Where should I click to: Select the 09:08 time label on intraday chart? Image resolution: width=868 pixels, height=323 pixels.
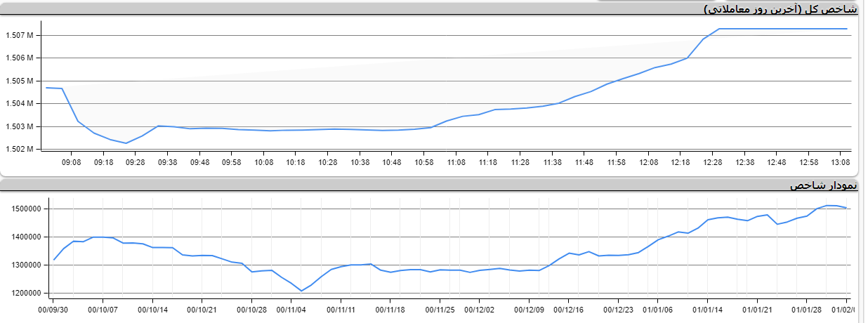point(72,162)
